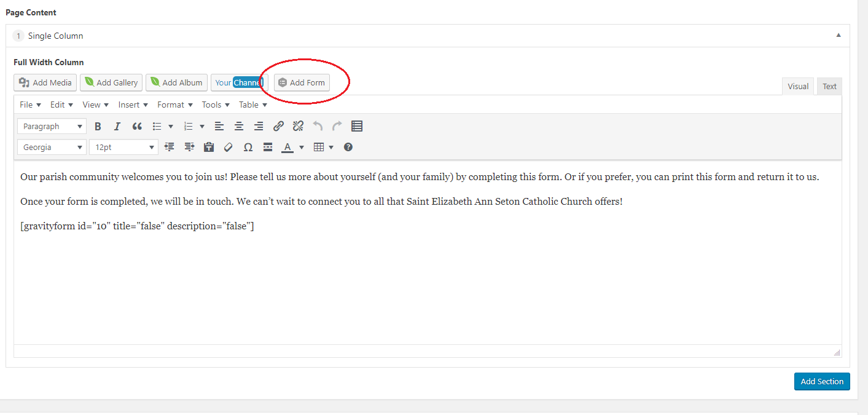The image size is (868, 415).
Task: Toggle bold formatting
Action: [98, 127]
